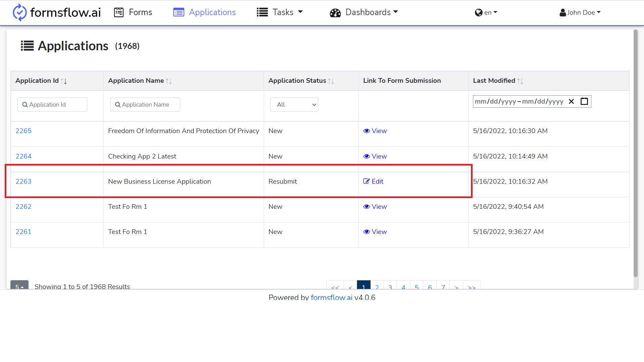Click the Applications heading list icon
The height and width of the screenshot is (362, 644).
point(27,46)
